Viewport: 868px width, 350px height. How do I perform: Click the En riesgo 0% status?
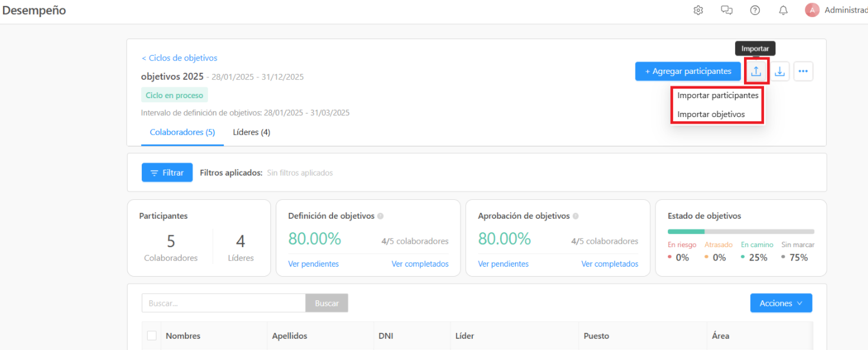tap(682, 251)
